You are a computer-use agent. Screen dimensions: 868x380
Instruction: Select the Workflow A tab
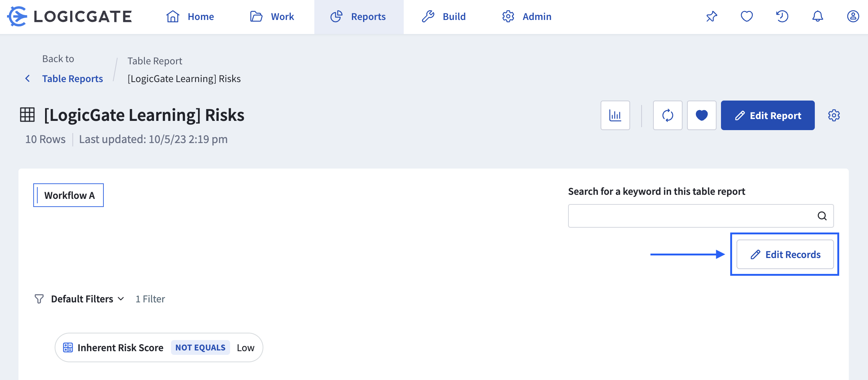[68, 195]
